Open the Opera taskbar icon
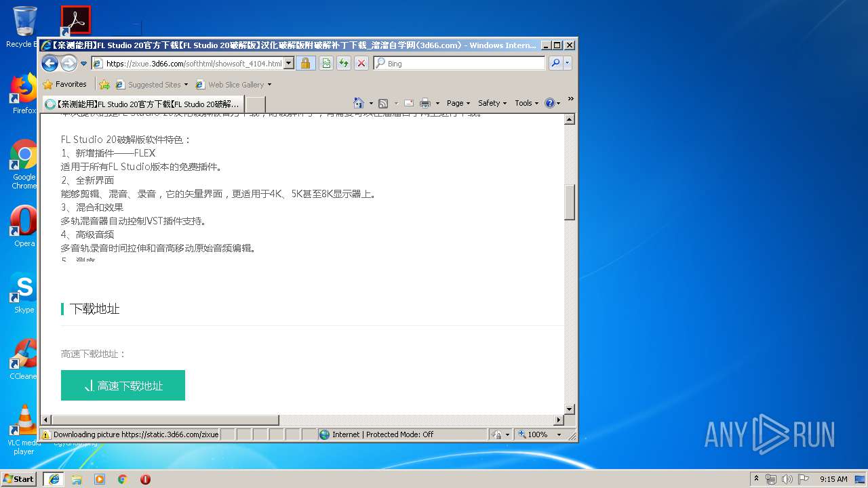Viewport: 868px width, 488px height. click(x=145, y=479)
